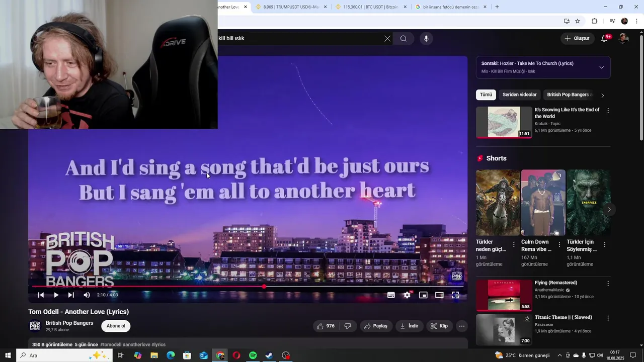Seek using the red video progress bar
Viewport: 644px width, 362px height.
(x=248, y=287)
